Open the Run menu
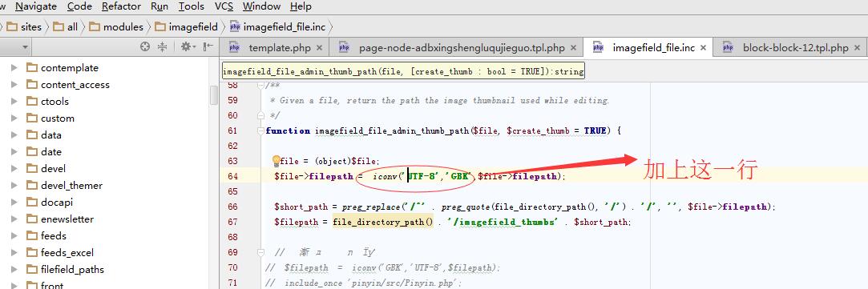 pos(159,6)
